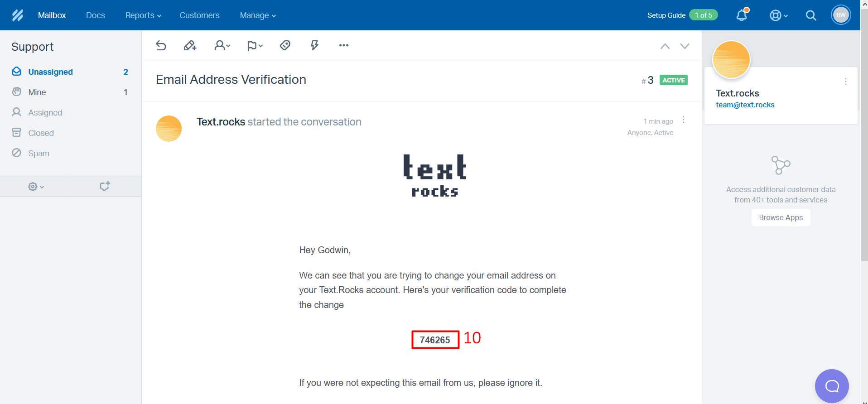Open the Manage menu
The image size is (868, 404).
(258, 15)
